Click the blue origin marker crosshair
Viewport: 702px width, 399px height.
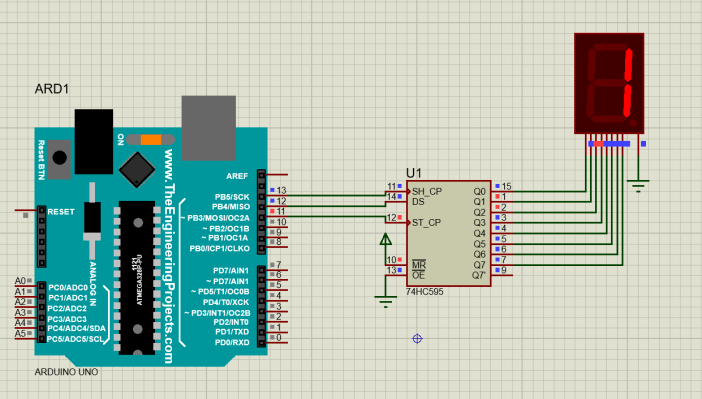pyautogui.click(x=417, y=339)
